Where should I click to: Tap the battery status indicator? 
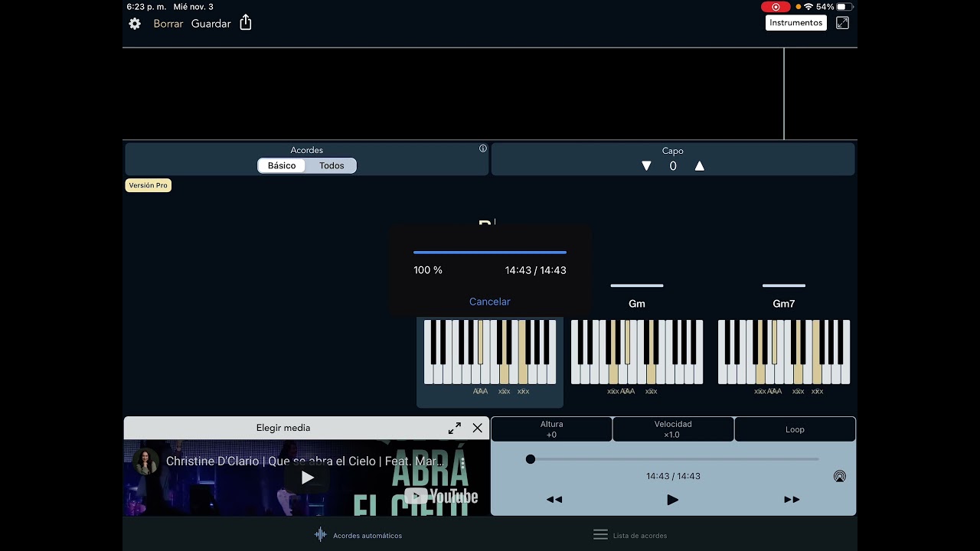pos(846,7)
